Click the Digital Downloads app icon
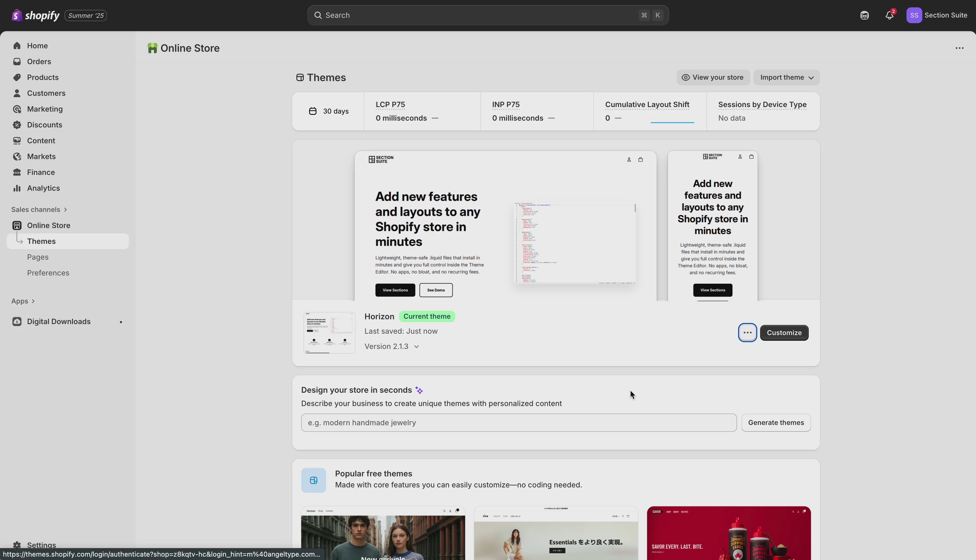This screenshot has width=976, height=560. 17,322
